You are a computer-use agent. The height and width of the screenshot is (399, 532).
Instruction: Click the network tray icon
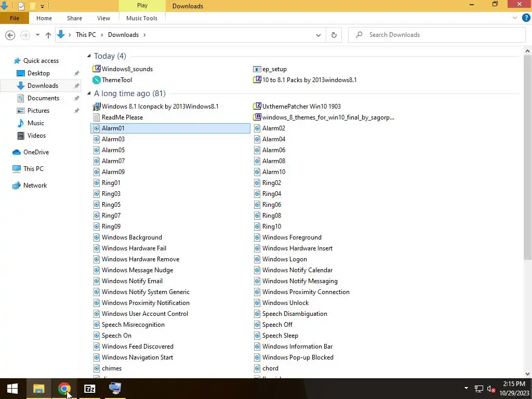tap(478, 389)
